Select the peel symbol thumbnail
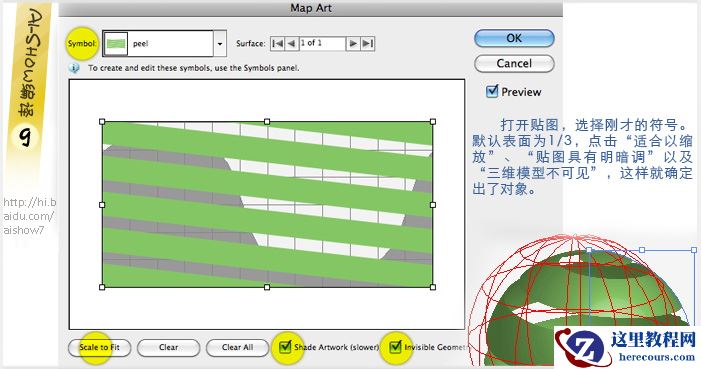 pyautogui.click(x=116, y=44)
